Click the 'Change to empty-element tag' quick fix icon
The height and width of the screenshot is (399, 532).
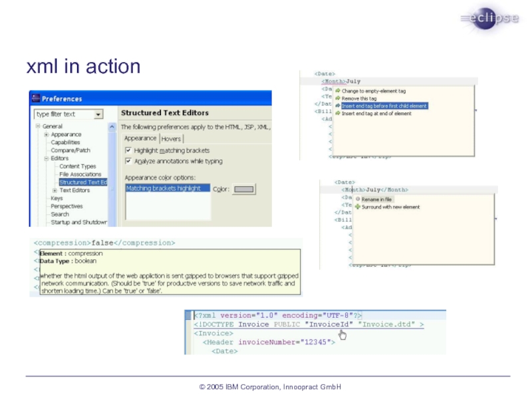[x=338, y=91]
